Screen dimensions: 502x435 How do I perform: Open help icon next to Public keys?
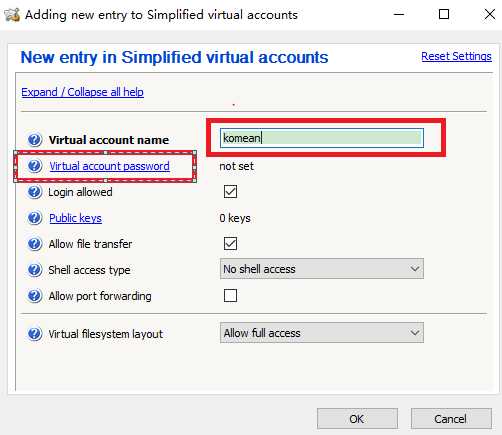[x=35, y=218]
